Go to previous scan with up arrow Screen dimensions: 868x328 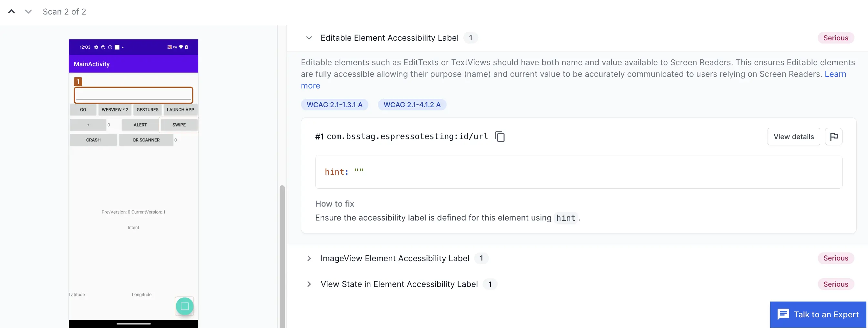click(11, 12)
